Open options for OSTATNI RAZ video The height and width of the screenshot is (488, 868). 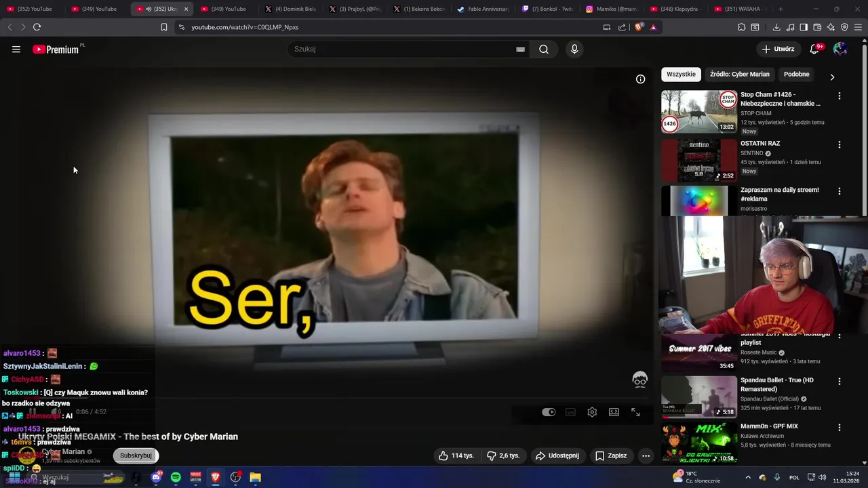[840, 144]
